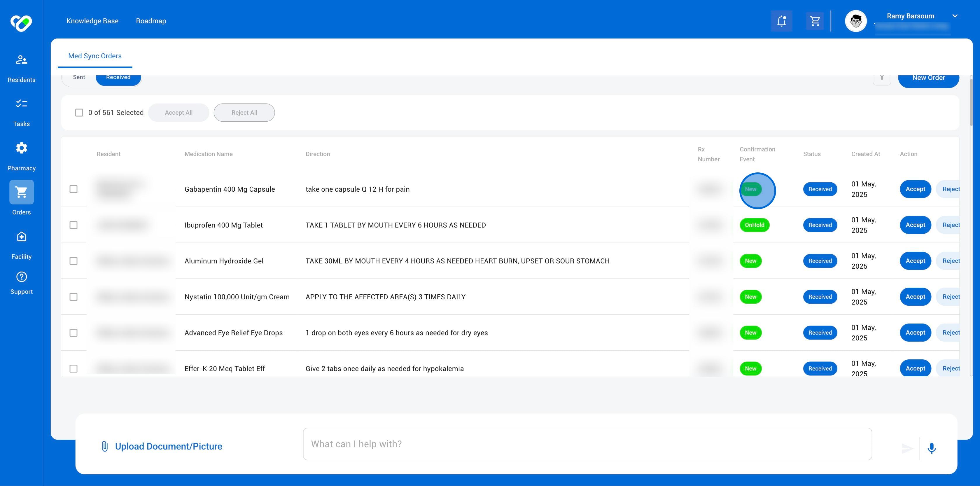This screenshot has width=980, height=486.
Task: Accept the Aluminum Hydroxide Gel order
Action: (x=915, y=261)
